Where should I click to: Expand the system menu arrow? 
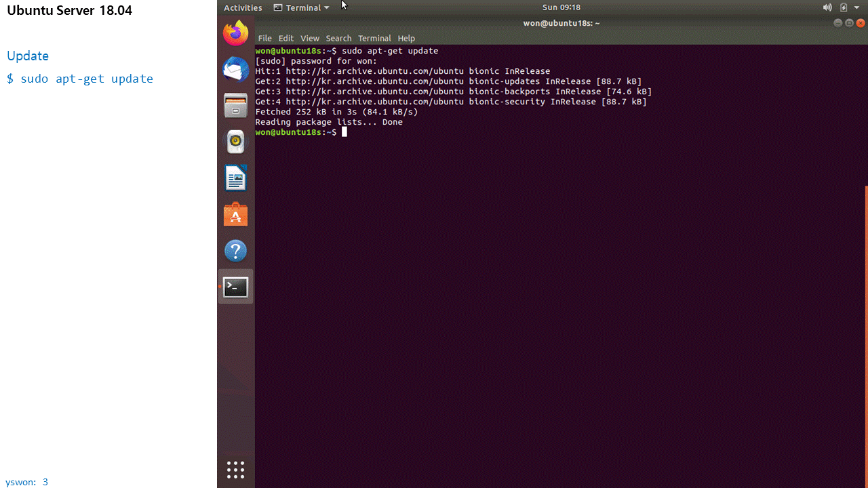click(856, 7)
